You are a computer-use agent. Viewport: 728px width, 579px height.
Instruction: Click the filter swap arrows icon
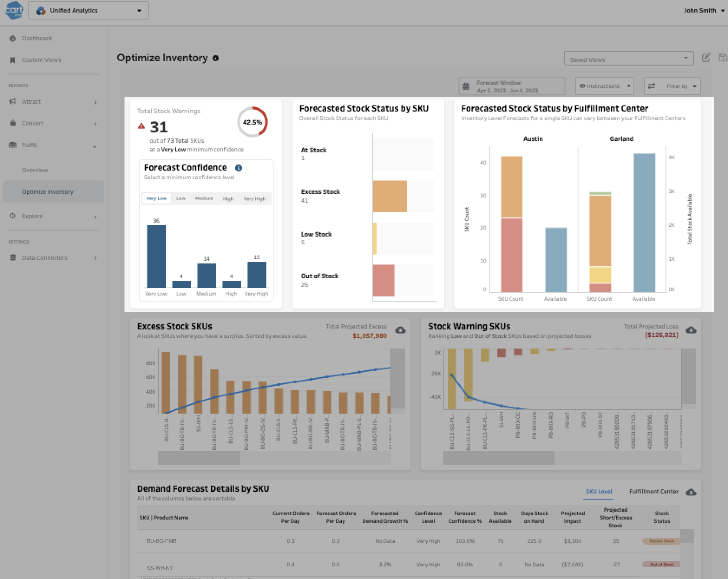tap(652, 86)
